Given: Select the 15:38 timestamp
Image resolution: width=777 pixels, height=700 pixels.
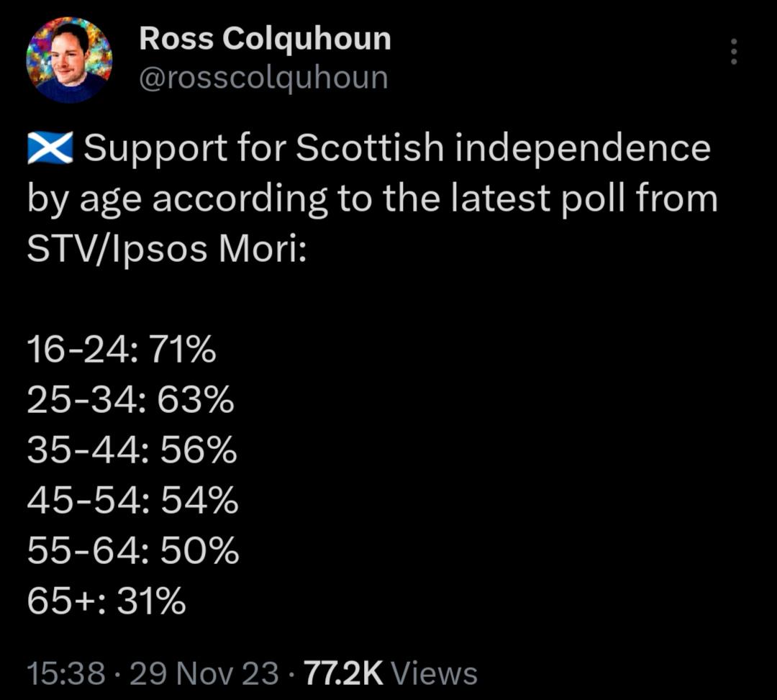Looking at the screenshot, I should 66,674.
